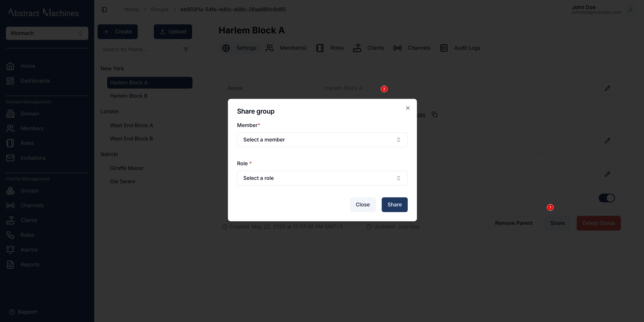This screenshot has height=322, width=644.
Task: Select West End Block A group
Action: click(131, 125)
